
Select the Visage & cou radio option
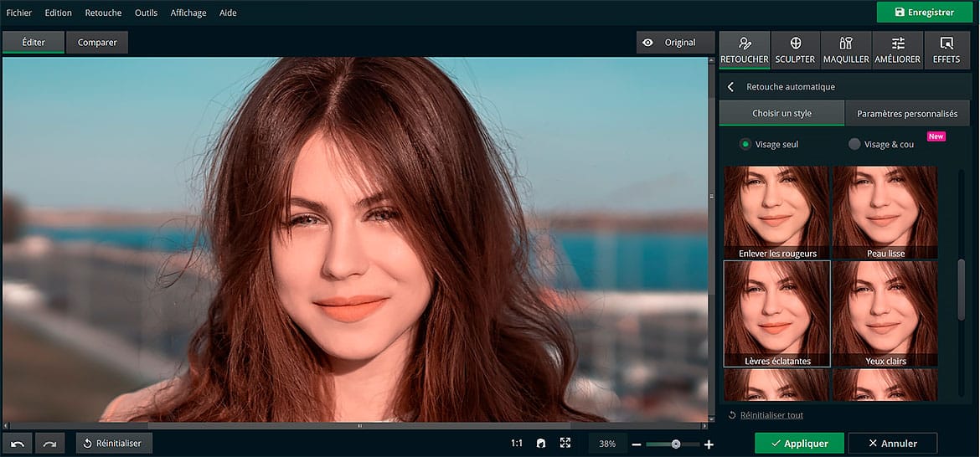(x=880, y=144)
